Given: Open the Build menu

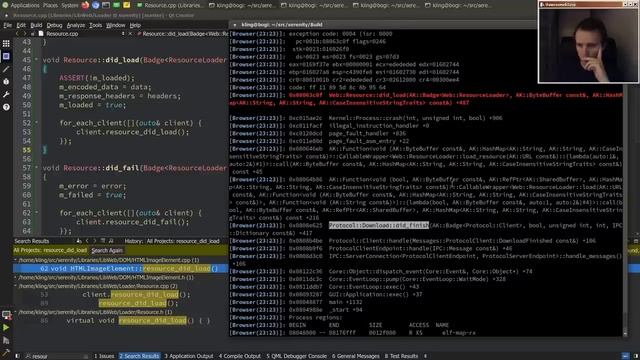Looking at the screenshot, I should 36,25.
